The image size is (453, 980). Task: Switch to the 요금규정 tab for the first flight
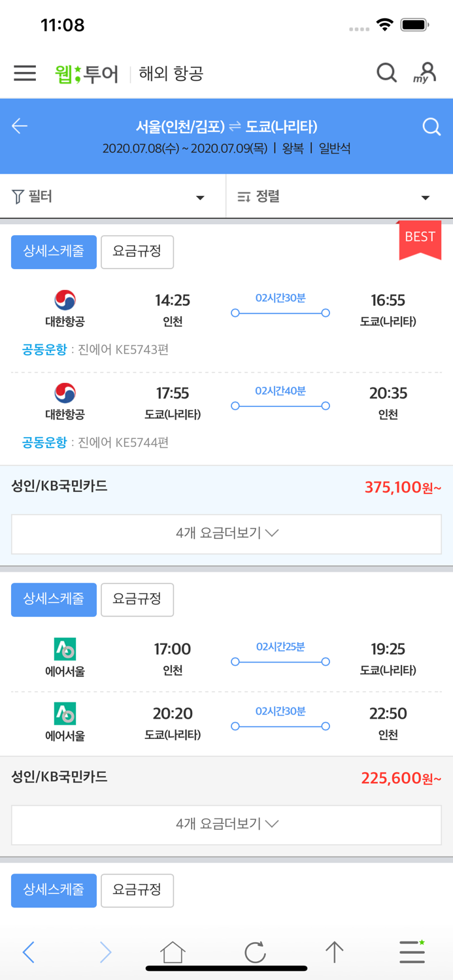(137, 252)
